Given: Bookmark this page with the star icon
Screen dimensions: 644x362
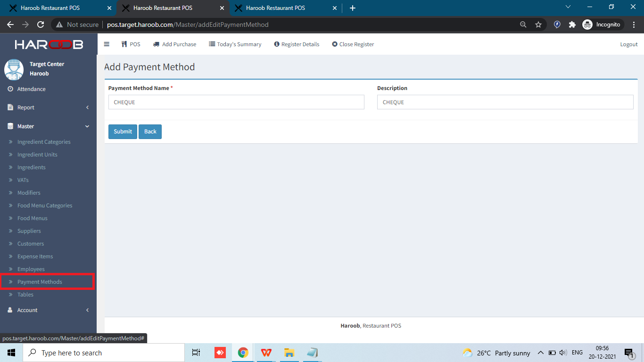Looking at the screenshot, I should (x=538, y=25).
